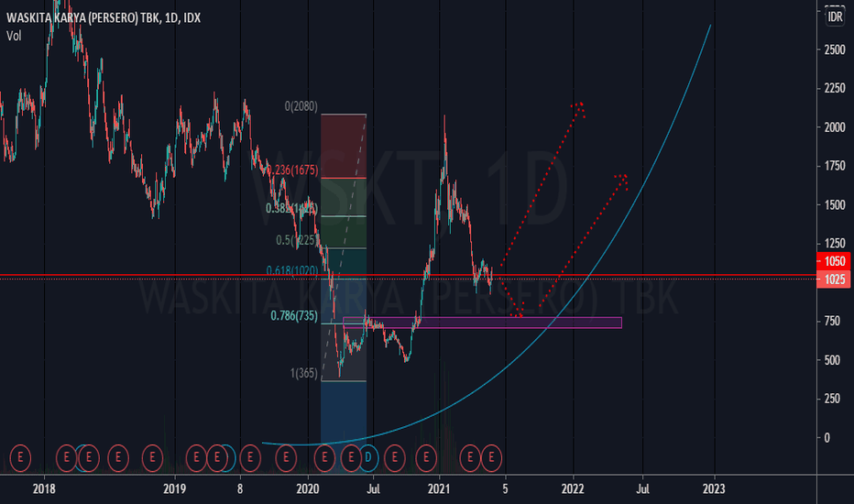Click the E marker immediately left of D marker
Screen dimensions: 854x504
351,457
